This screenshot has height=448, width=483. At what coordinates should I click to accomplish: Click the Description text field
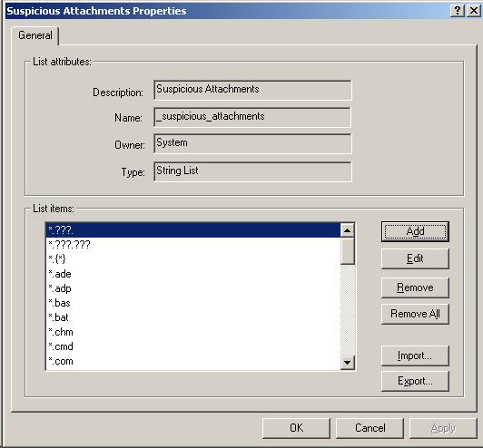[252, 90]
